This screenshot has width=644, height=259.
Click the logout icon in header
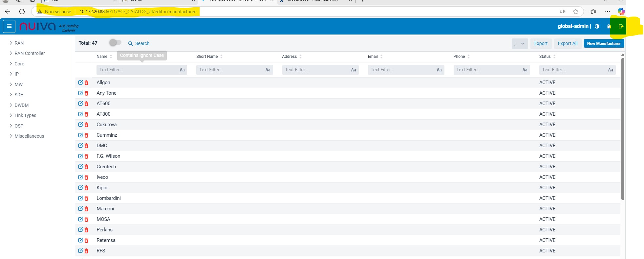pos(621,26)
